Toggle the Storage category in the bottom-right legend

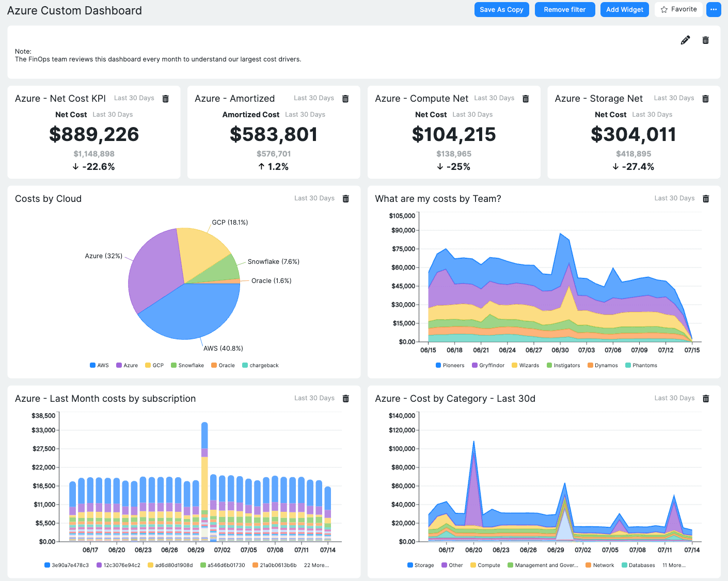420,565
